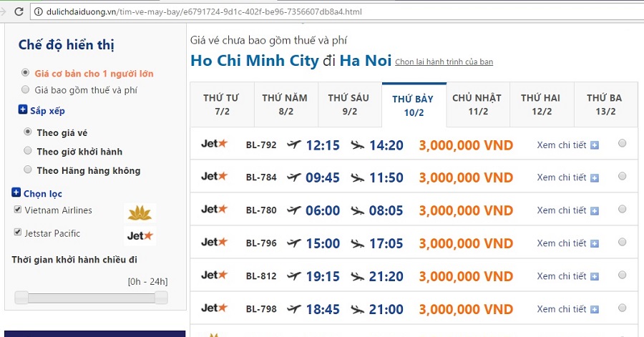Expand the Chọn lọc plus icon
The image size is (644, 337).
click(x=16, y=192)
